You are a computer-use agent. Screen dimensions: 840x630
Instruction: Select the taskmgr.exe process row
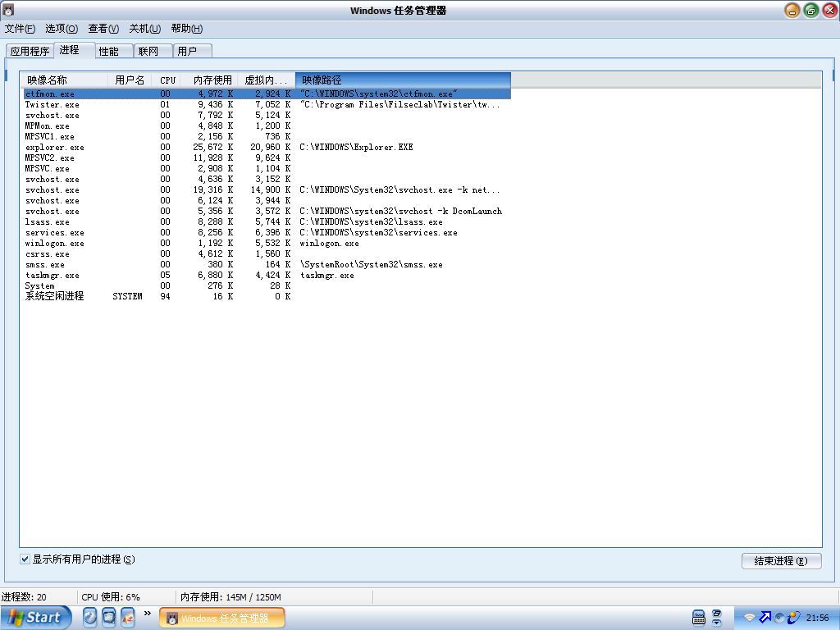tap(267, 276)
